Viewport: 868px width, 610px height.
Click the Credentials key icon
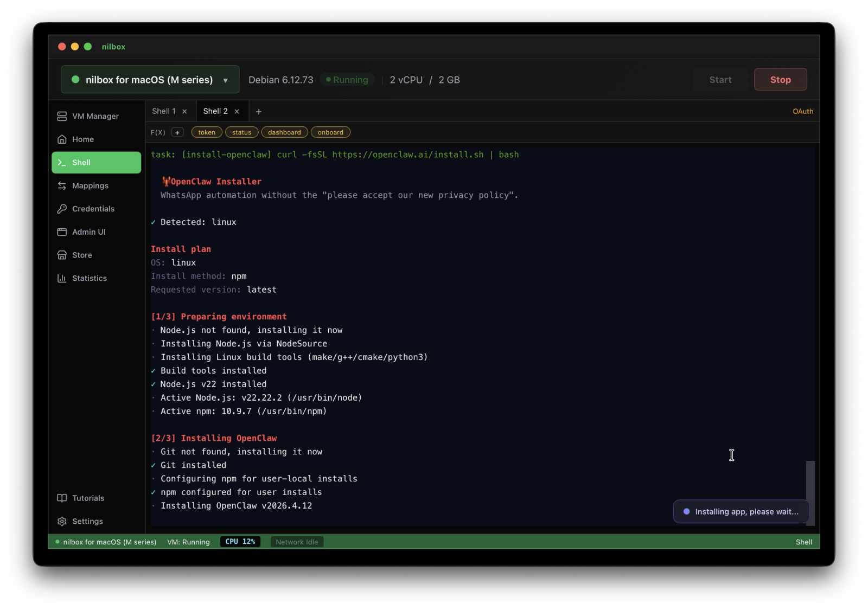coord(62,209)
